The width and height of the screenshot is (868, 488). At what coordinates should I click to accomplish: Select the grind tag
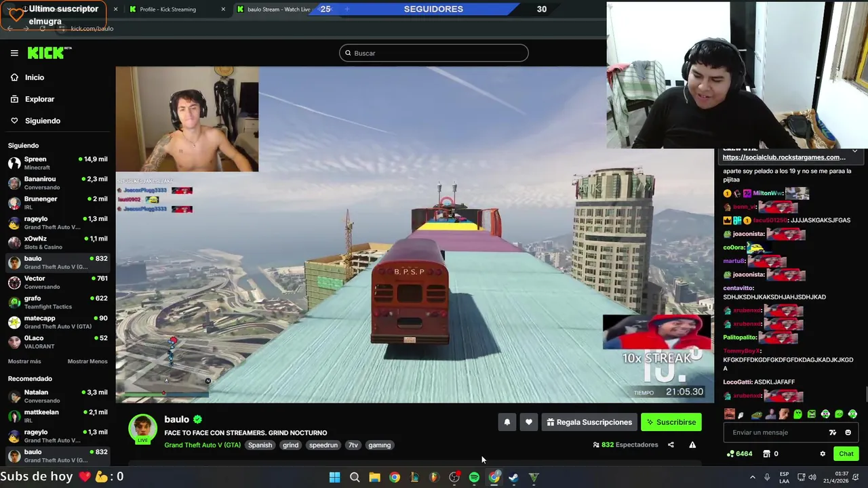coord(290,445)
